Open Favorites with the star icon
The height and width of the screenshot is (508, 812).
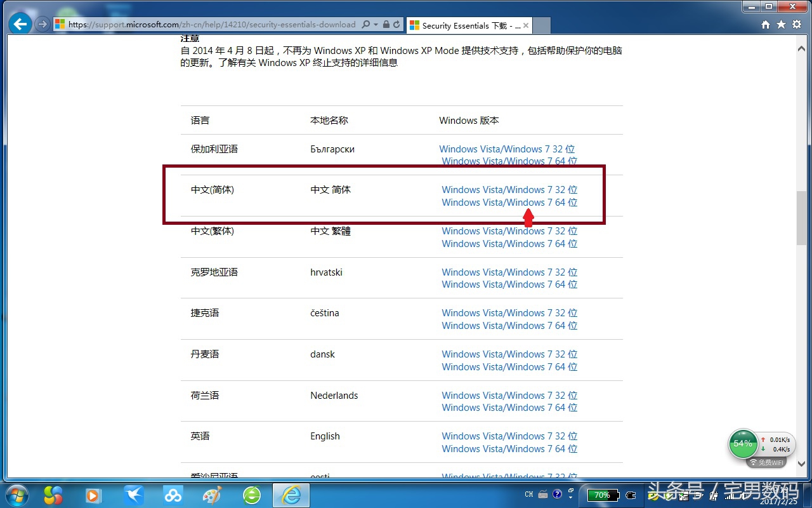[x=781, y=24]
